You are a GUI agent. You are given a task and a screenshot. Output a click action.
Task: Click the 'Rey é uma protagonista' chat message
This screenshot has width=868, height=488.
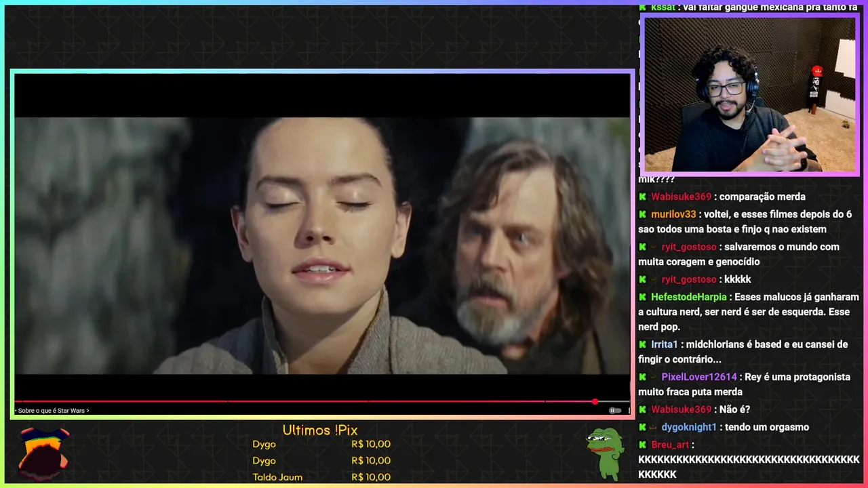[x=744, y=384]
